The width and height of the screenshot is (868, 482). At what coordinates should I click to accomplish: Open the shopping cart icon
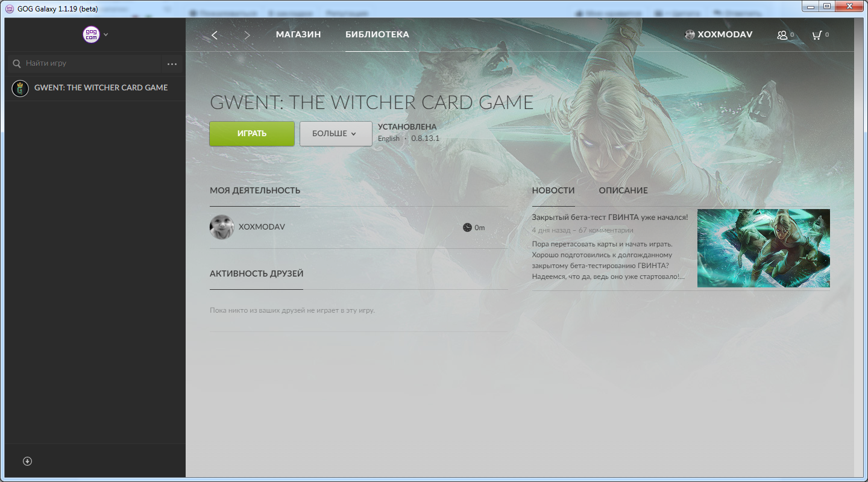click(817, 35)
